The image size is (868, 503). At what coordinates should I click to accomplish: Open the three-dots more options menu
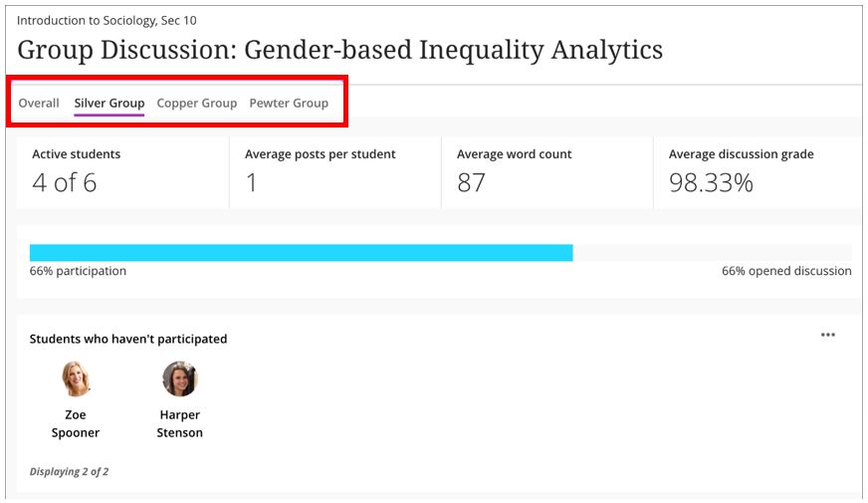(x=827, y=335)
